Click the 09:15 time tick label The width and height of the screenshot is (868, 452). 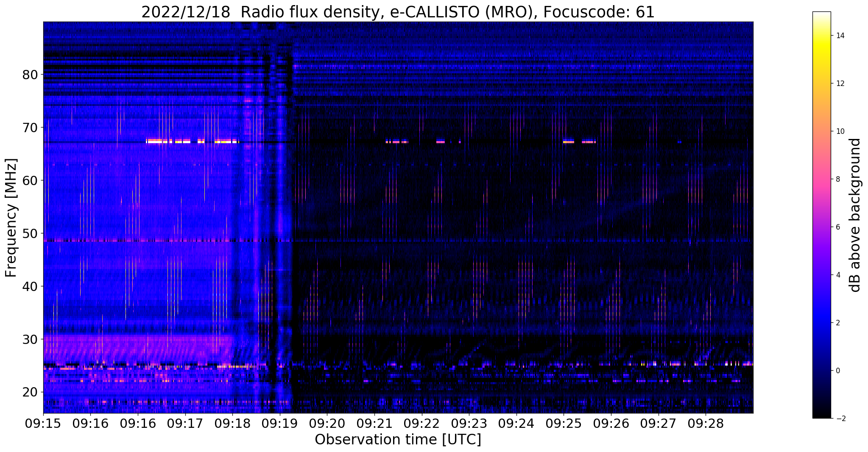coord(43,424)
